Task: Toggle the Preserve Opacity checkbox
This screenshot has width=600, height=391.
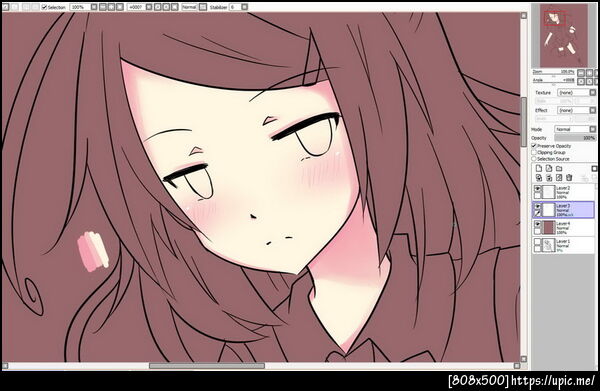Action: (x=534, y=146)
